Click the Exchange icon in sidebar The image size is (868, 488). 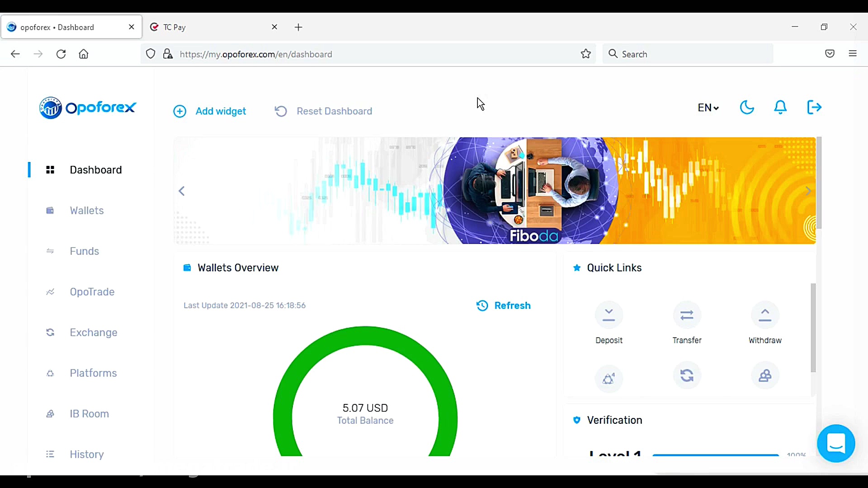pos(50,333)
